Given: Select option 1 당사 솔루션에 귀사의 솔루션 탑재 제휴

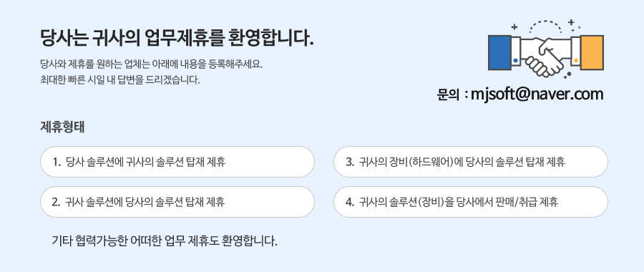Looking at the screenshot, I should click(177, 162).
